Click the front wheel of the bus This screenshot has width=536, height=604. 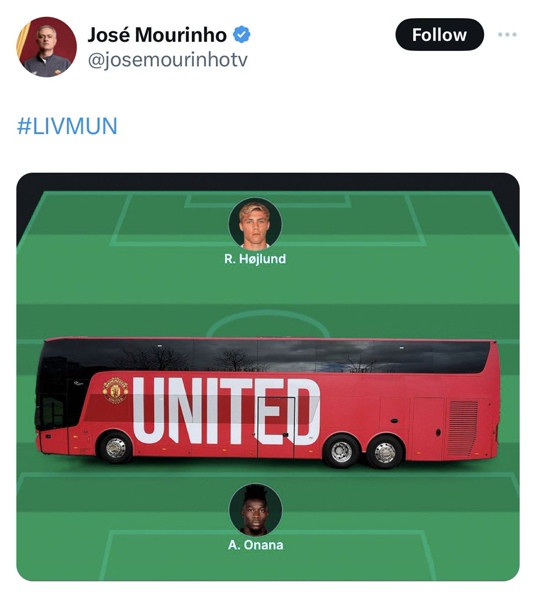[116, 448]
